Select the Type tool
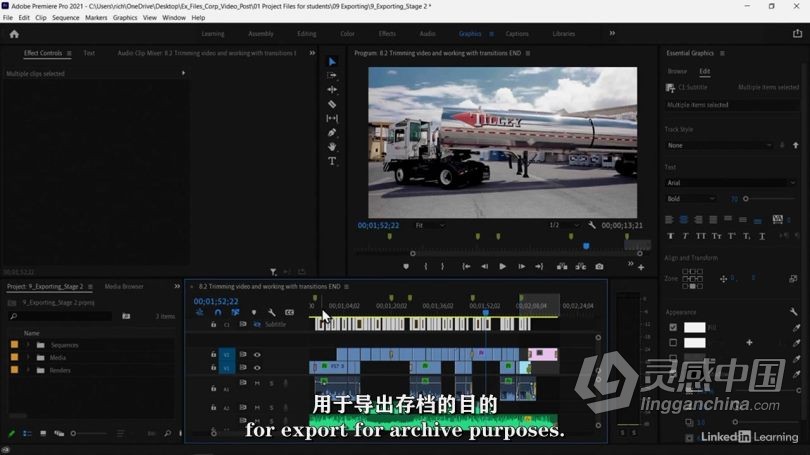810x455 pixels. 332,161
